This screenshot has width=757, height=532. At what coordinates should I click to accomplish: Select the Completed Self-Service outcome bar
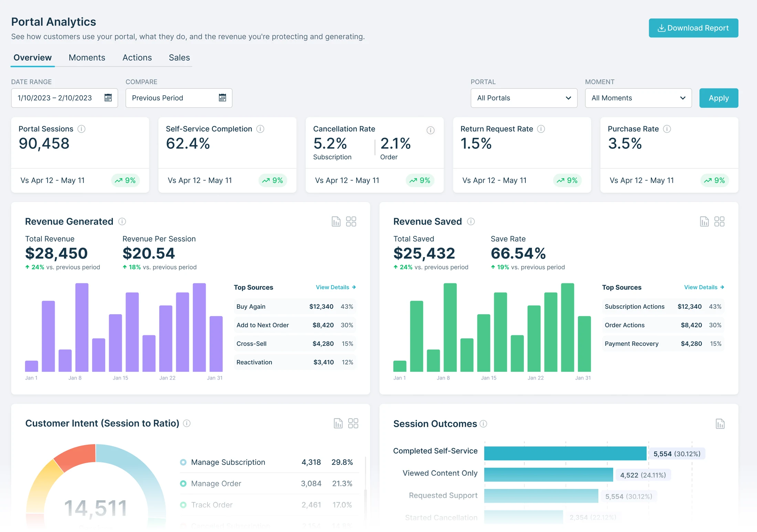565,453
